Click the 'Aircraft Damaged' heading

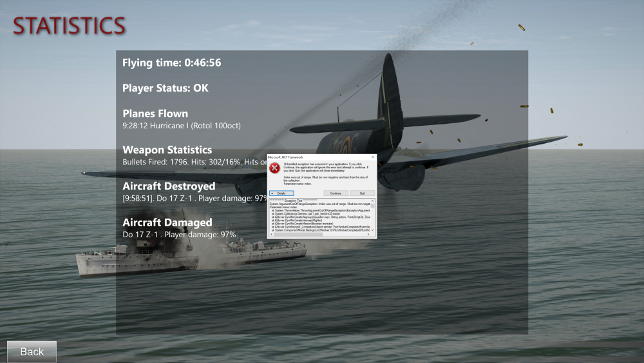[x=167, y=222]
